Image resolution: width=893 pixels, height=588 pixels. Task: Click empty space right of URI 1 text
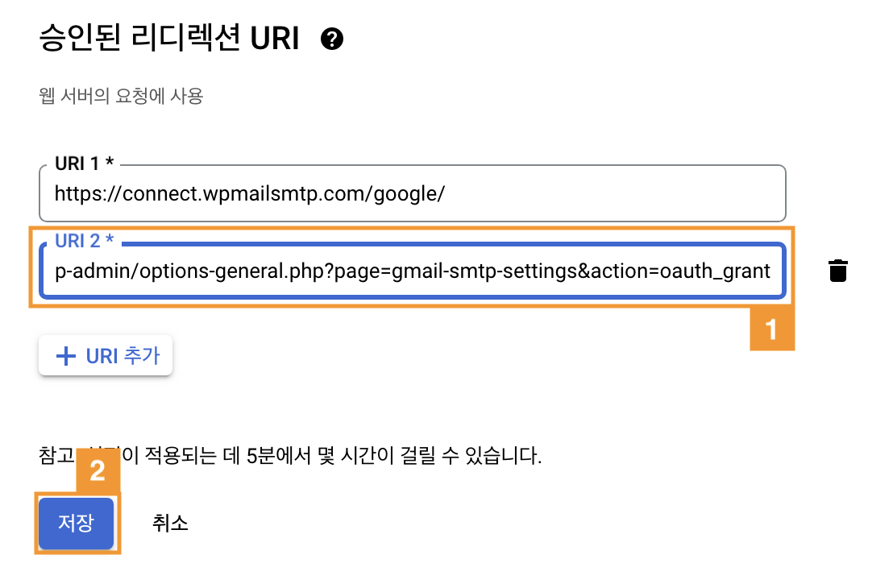(x=613, y=193)
